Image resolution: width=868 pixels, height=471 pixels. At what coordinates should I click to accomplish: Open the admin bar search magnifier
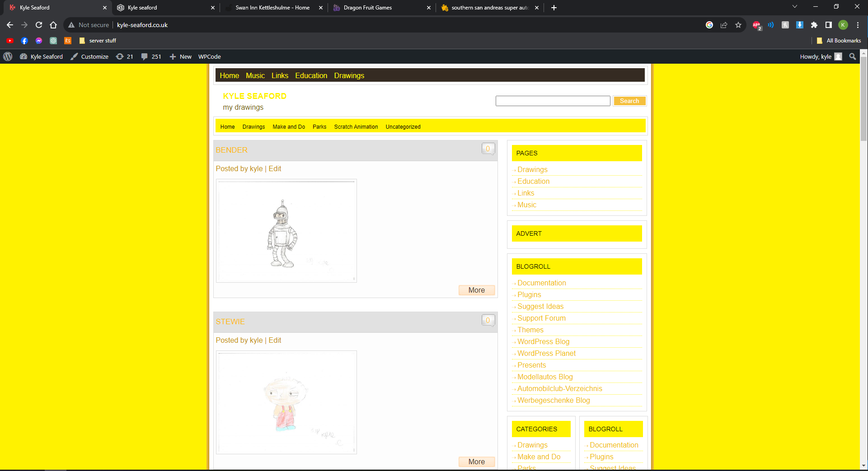click(852, 56)
